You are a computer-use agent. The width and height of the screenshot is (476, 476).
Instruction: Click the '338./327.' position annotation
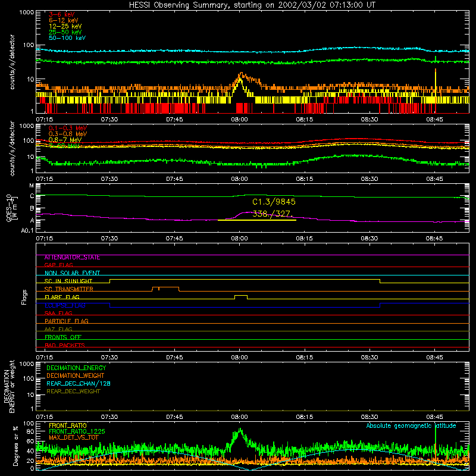(x=273, y=214)
